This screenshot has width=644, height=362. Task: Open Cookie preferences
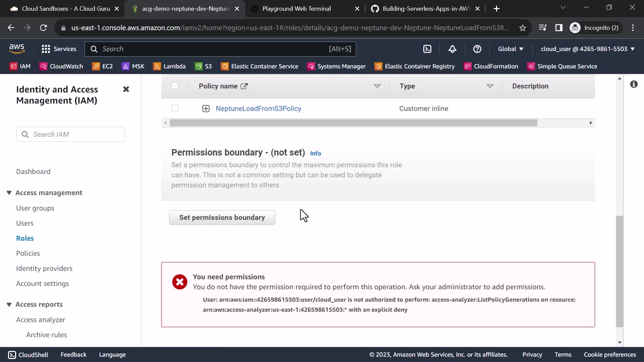click(610, 354)
